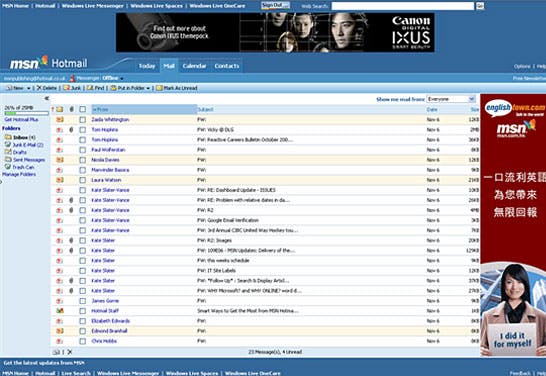Toggle the select-all checkbox in the header
Viewport: 546px width, 376px height.
[83, 109]
